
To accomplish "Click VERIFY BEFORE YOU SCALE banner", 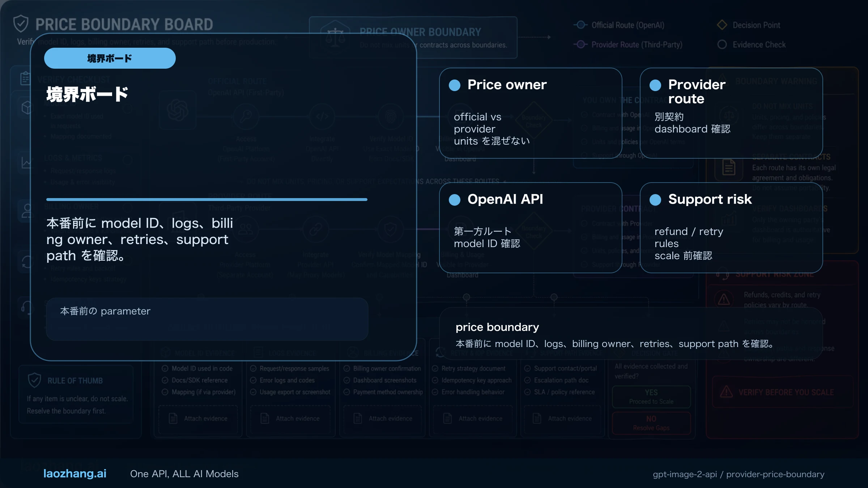I will coord(782,392).
